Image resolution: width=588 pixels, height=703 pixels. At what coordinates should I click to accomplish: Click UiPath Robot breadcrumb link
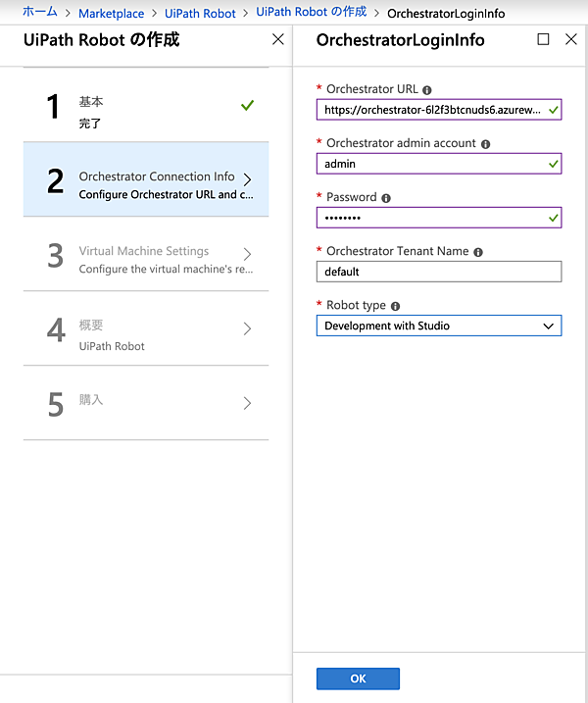click(199, 14)
